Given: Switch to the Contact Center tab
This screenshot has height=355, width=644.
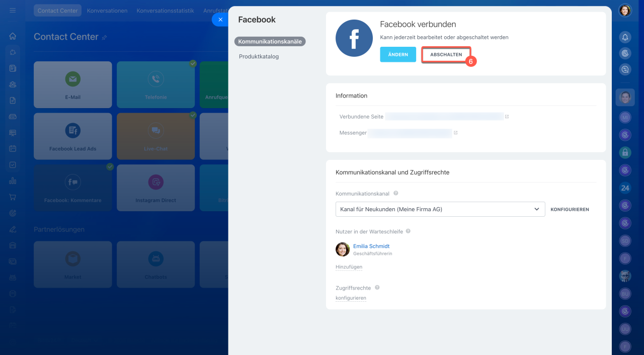Looking at the screenshot, I should [58, 11].
